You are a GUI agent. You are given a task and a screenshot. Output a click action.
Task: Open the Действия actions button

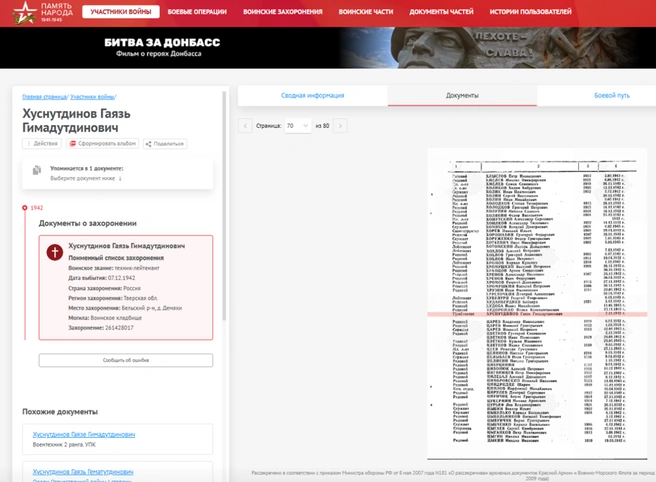(42, 144)
